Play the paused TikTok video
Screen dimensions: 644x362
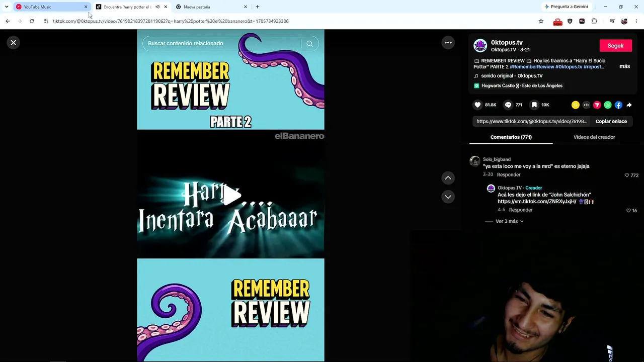coord(231,195)
